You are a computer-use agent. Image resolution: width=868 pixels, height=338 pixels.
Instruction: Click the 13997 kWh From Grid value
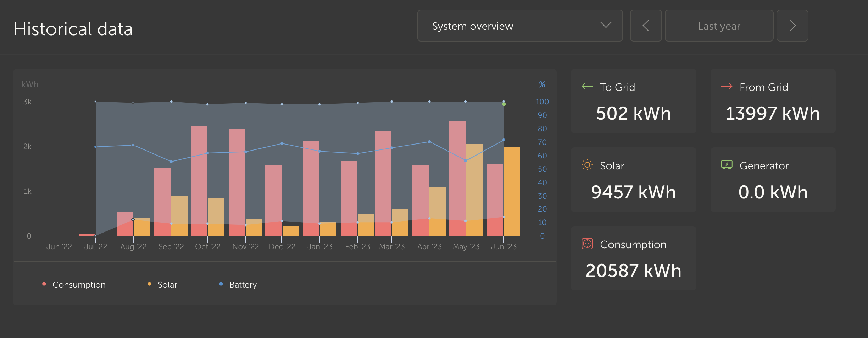tap(773, 114)
